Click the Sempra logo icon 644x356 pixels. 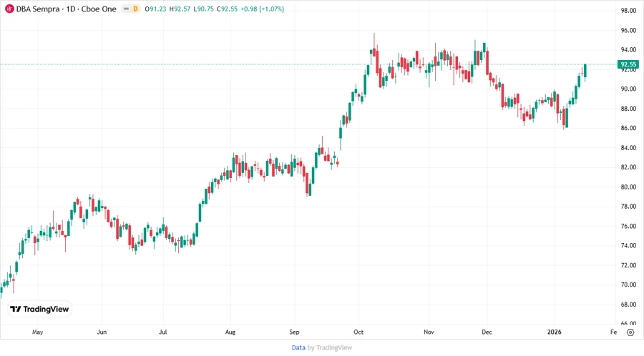pyautogui.click(x=9, y=9)
